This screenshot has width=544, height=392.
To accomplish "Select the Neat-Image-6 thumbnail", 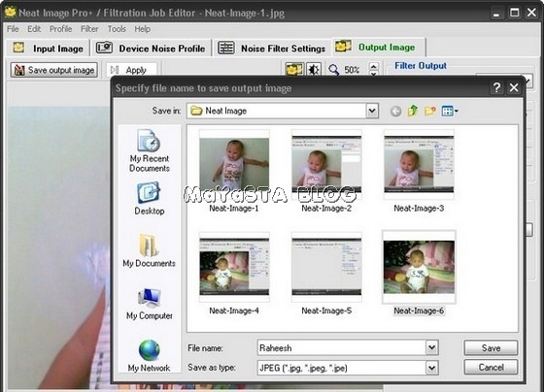I will point(419,267).
